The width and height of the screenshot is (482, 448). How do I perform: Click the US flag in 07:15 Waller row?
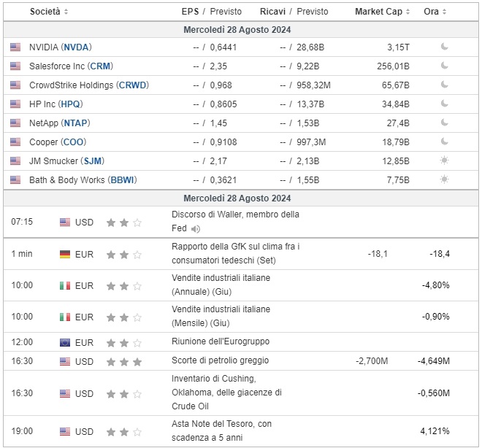tap(65, 223)
